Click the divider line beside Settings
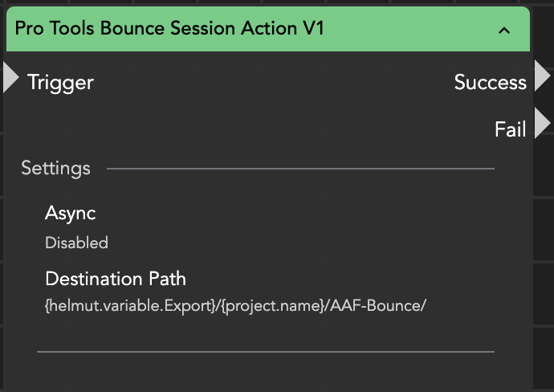This screenshot has height=392, width=554. (300, 169)
